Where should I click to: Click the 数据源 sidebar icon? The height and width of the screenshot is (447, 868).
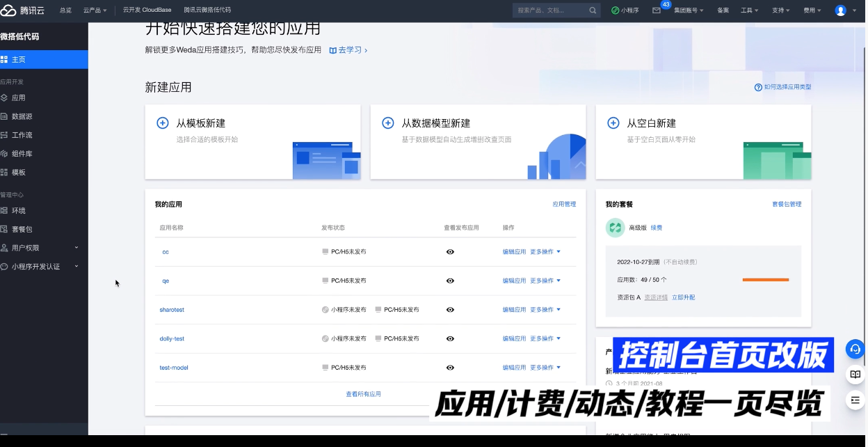click(4, 116)
